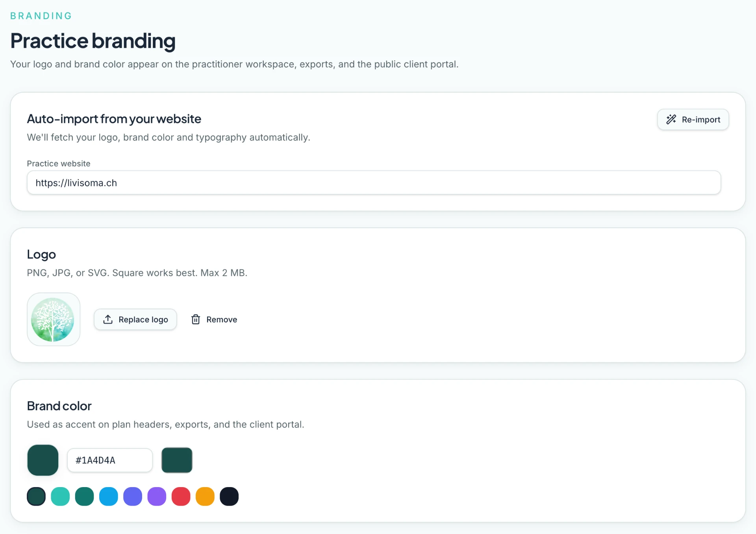This screenshot has width=756, height=534.
Task: Click the color preview swatch beside the hex field
Action: [177, 460]
